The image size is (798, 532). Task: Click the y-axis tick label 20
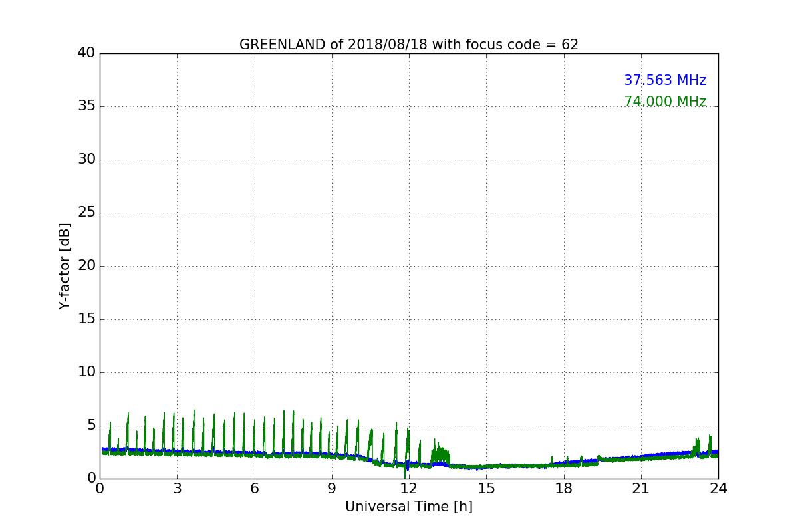pyautogui.click(x=86, y=266)
